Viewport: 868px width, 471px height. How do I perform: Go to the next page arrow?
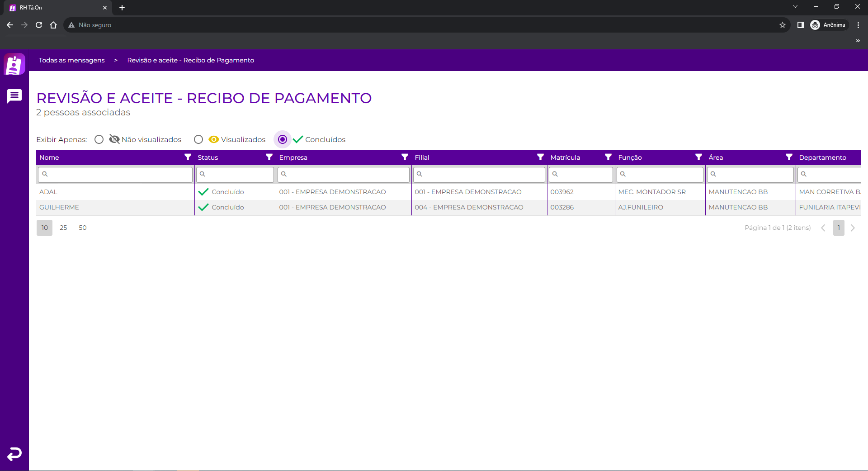(853, 228)
